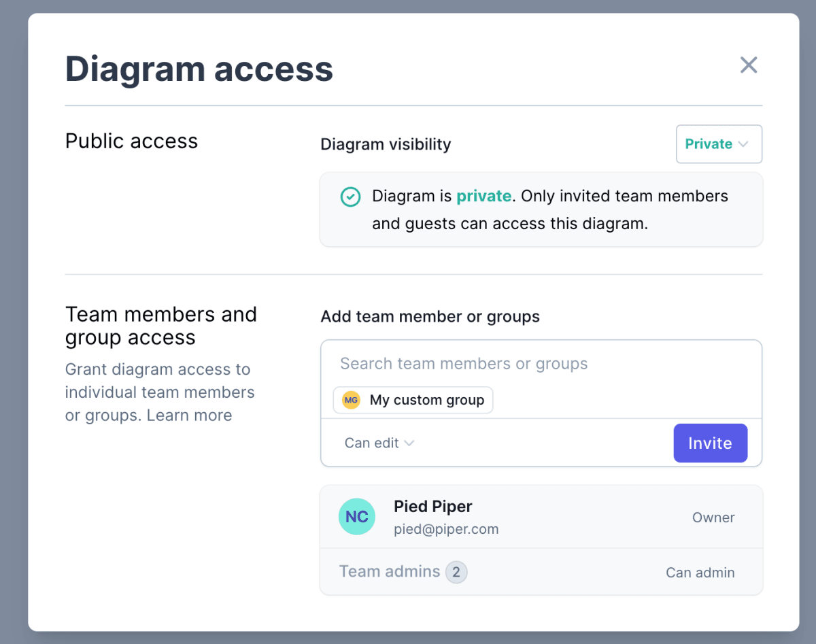
Task: Click the green 'private' highlighted word
Action: (483, 196)
